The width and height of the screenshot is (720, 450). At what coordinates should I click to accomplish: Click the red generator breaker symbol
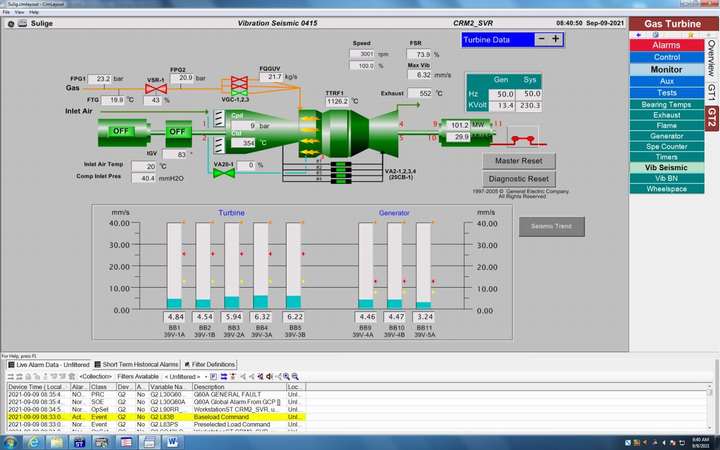pyautogui.click(x=523, y=140)
